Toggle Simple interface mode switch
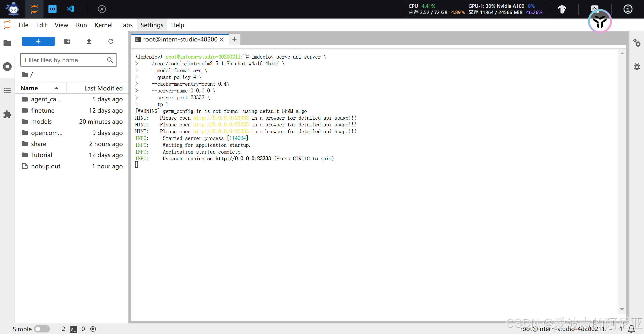Screen dimensions: 644x334 coord(42,329)
